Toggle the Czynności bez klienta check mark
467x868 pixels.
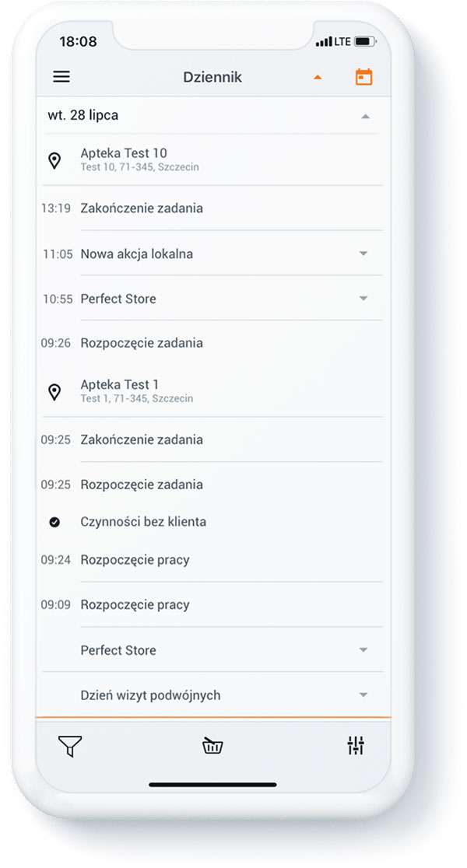54,522
